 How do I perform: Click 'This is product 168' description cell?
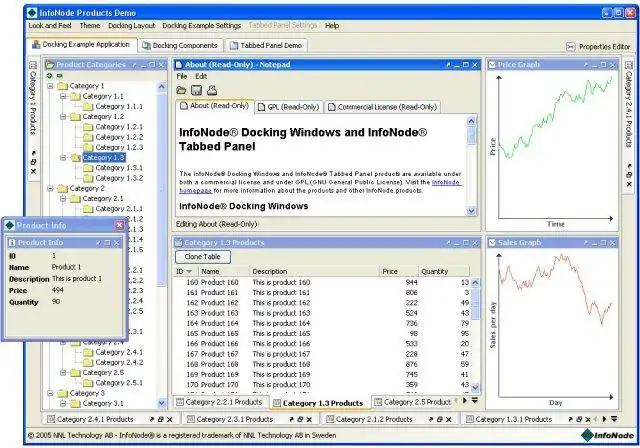(281, 364)
